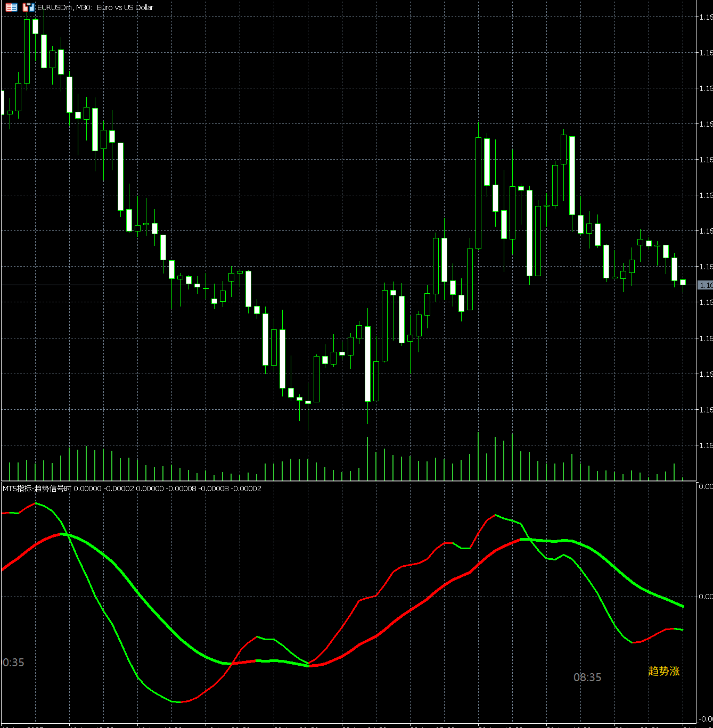Screen dimensions: 713x728
Task: Click the EURUSDm, M30 chart title
Action: (x=96, y=7)
